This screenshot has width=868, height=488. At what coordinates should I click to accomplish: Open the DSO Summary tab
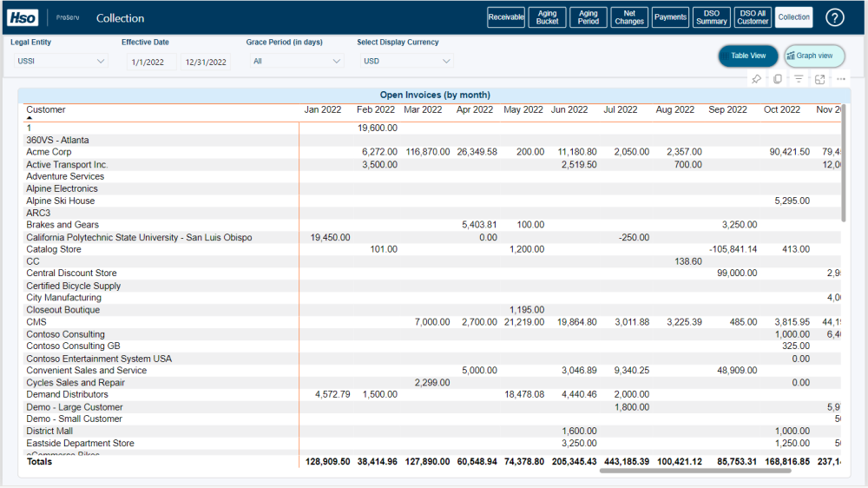pos(712,17)
